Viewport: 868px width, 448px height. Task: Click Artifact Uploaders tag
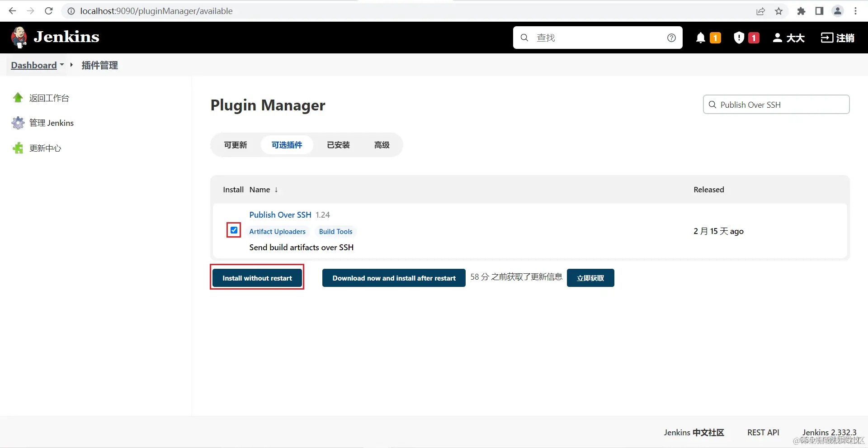(278, 231)
